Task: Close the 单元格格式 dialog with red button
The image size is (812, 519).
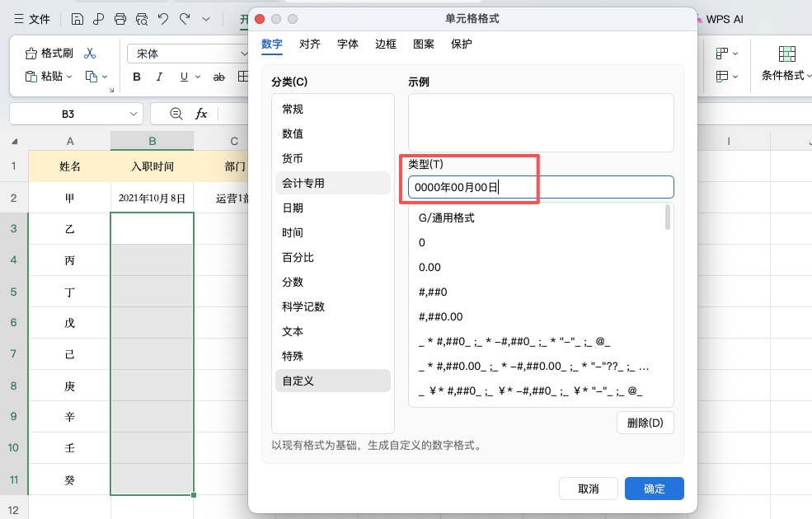Action: (x=260, y=19)
